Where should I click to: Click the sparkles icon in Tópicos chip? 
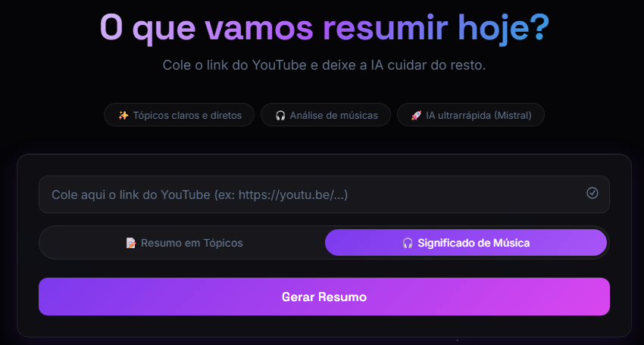click(123, 115)
